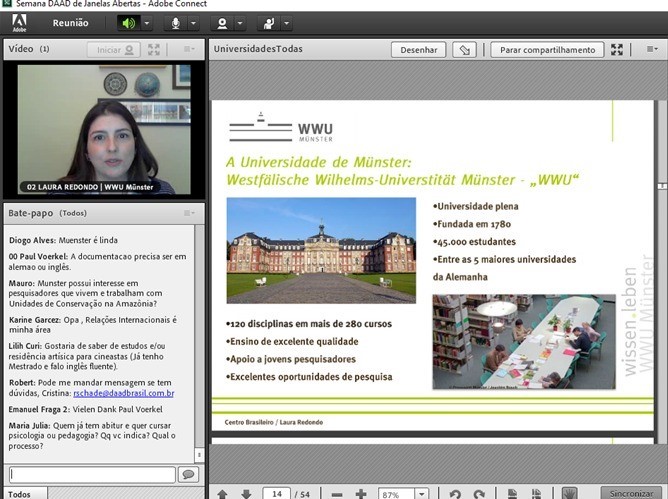Screen dimensions: 668x499
Task: Select the Todos chat tab
Action: 20,493
